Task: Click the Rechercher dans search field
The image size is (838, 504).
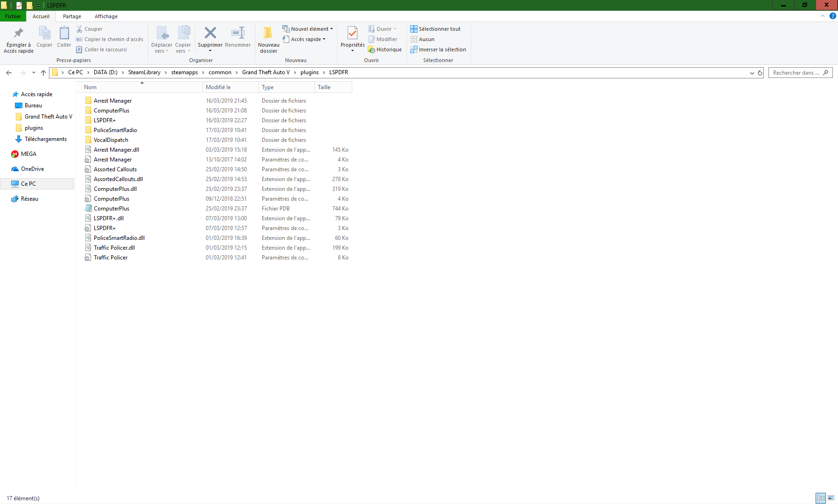Action: point(796,73)
